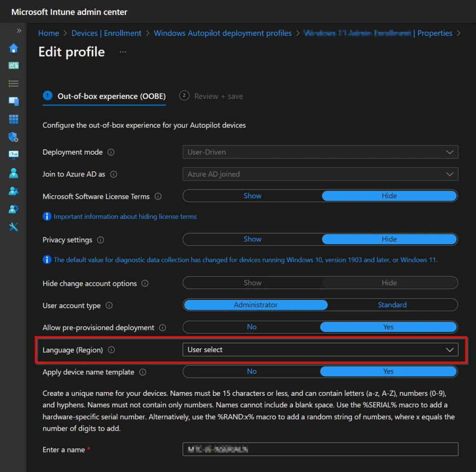Screen dimensions: 476x472
Task: Select Standard user account type
Action: [x=392, y=305]
